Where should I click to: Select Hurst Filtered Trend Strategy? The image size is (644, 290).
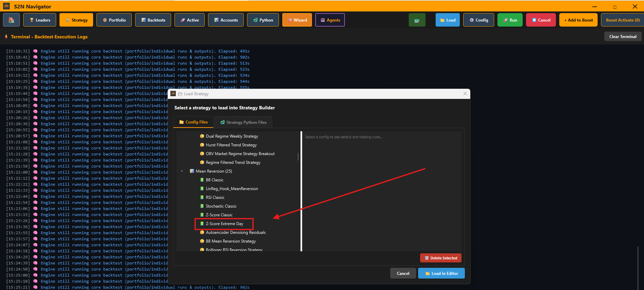click(231, 145)
